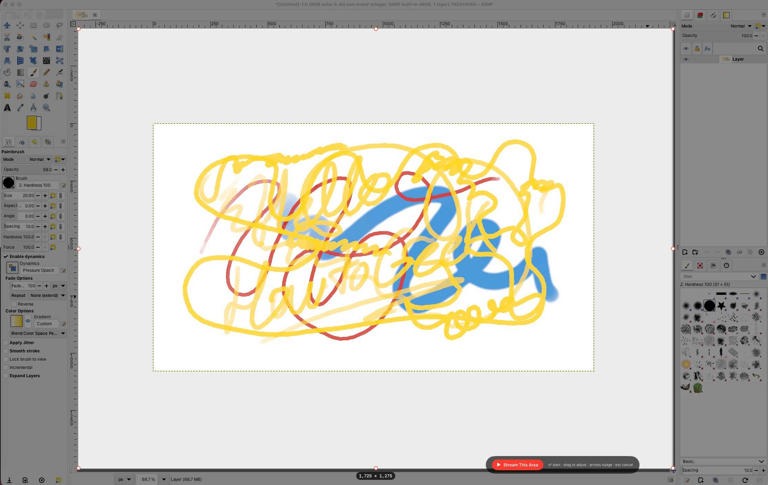Select the Select by Color tool

click(47, 37)
